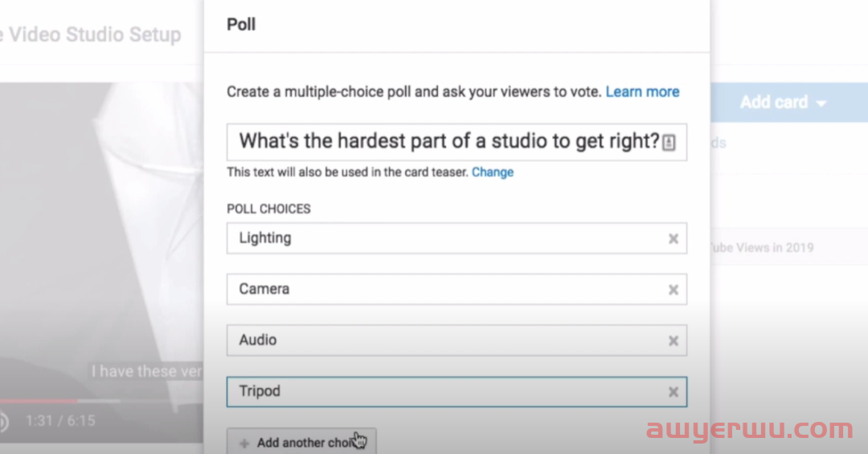The image size is (868, 454).
Task: Open the Add card dropdown
Action: (784, 102)
